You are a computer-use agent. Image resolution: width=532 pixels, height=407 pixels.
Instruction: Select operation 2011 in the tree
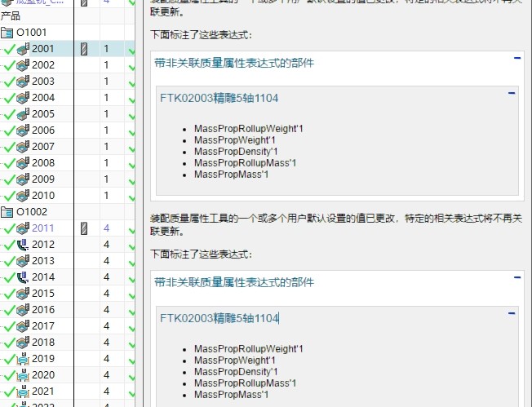[x=43, y=228]
